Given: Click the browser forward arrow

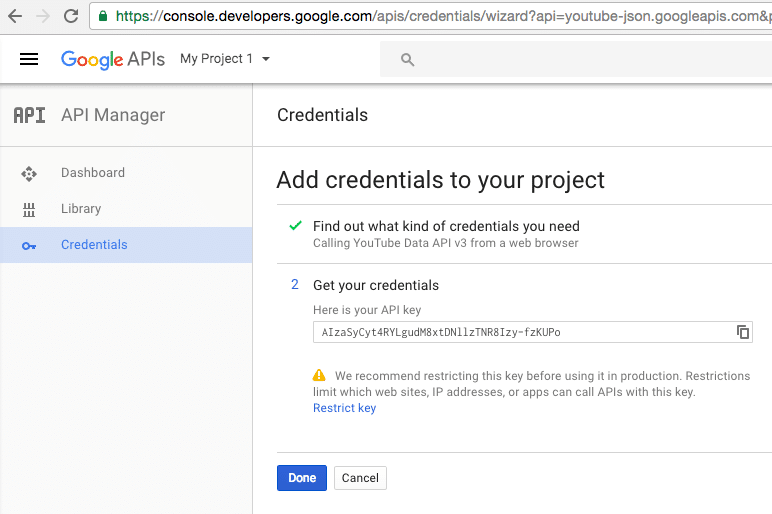Looking at the screenshot, I should tap(43, 16).
